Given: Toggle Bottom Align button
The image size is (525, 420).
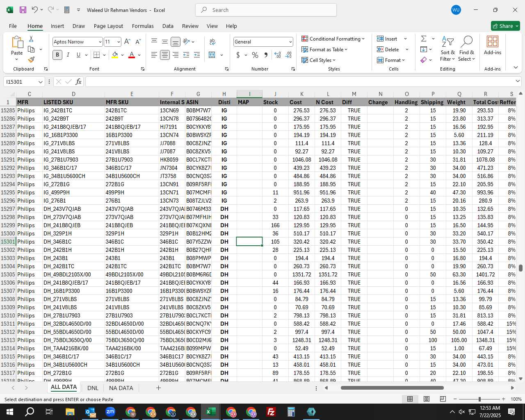Looking at the screenshot, I should tap(176, 42).
